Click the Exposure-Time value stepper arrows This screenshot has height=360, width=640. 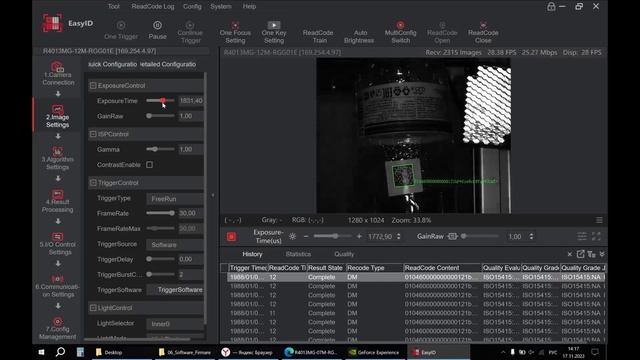coord(398,236)
